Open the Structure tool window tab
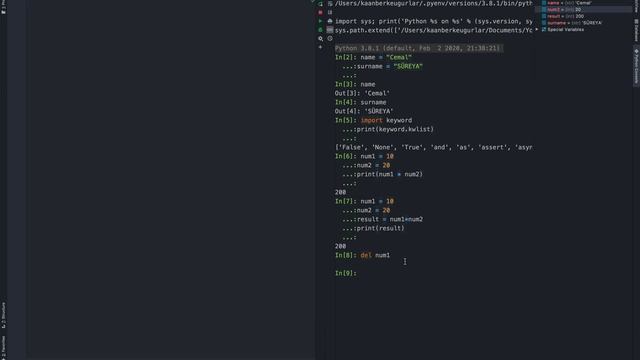This screenshot has height=360, width=640. 4,315
